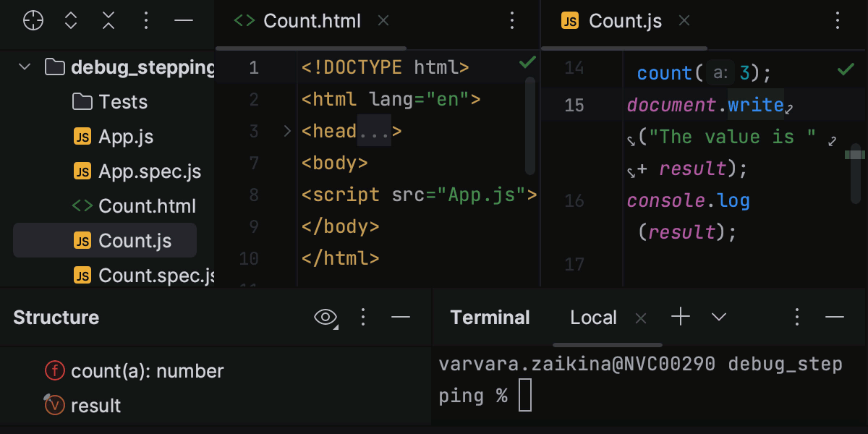Click the Collapse All icon in Project toolbar

109,20
